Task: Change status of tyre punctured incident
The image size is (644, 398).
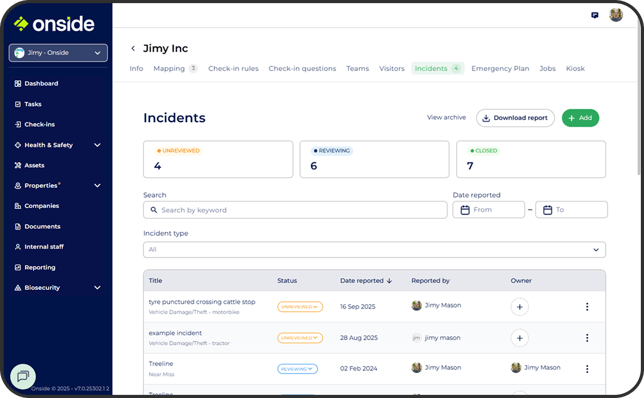Action: [300, 307]
